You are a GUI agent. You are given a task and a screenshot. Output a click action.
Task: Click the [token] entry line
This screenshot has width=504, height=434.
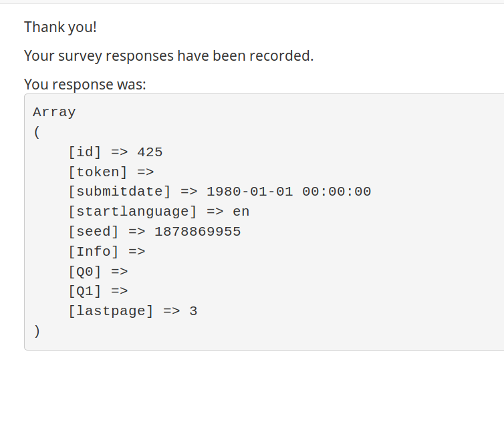click(x=111, y=172)
